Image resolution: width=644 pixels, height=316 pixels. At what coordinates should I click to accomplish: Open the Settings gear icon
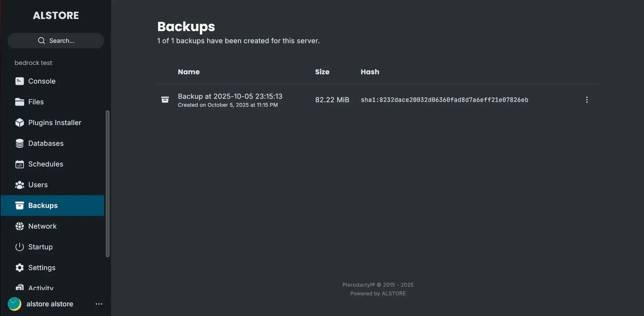click(x=20, y=267)
